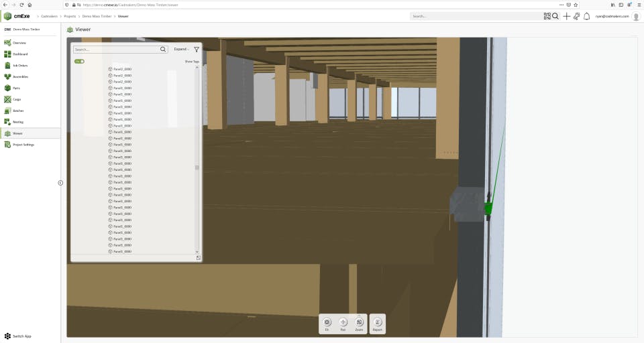This screenshot has height=343, width=644.
Task: Click the Viewer breadcrumb
Action: click(x=123, y=16)
